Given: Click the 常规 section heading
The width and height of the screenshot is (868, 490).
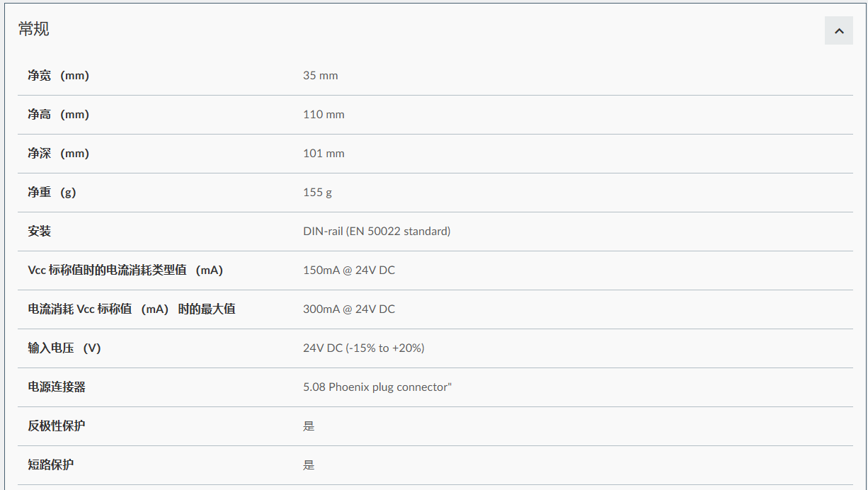Looking at the screenshot, I should (x=34, y=29).
